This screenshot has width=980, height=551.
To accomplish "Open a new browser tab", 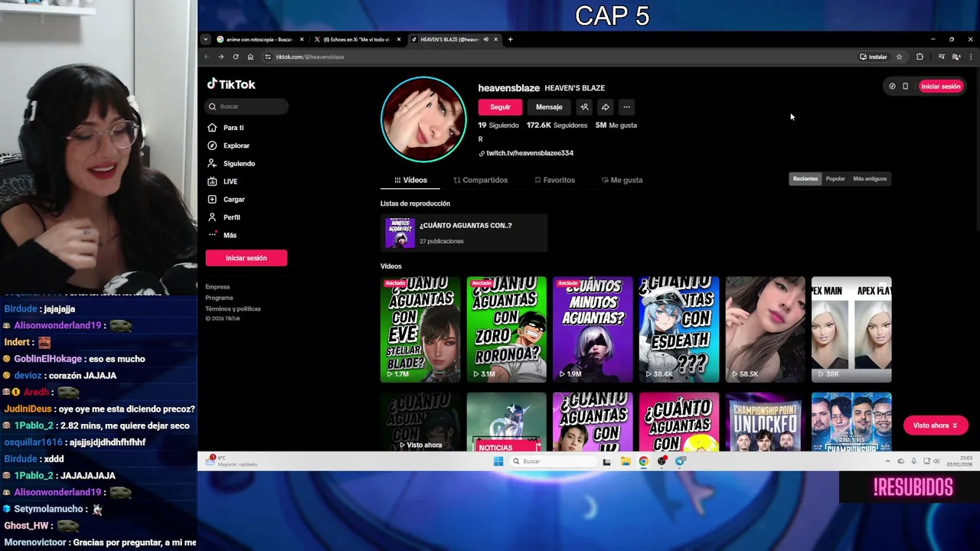I will (510, 39).
